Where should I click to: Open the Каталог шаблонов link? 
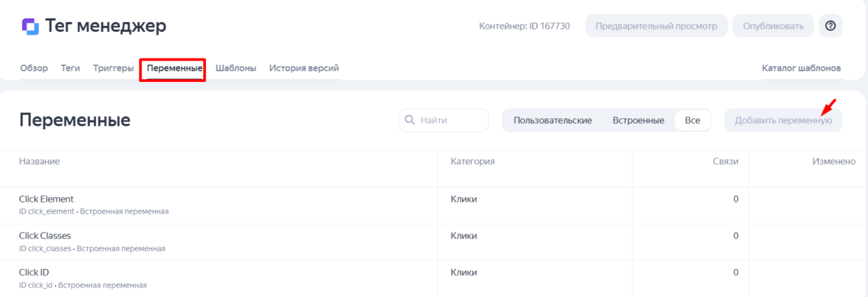(801, 68)
